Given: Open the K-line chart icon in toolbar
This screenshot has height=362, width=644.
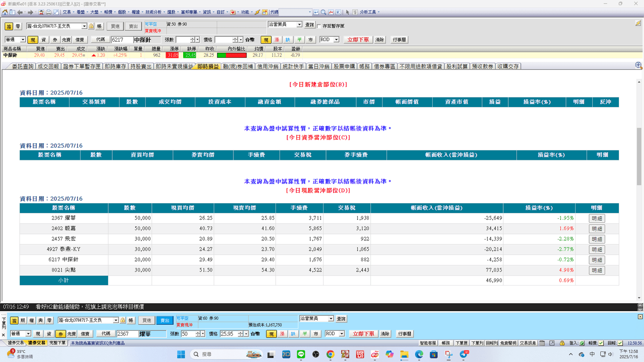Looking at the screenshot, I should point(338,12).
